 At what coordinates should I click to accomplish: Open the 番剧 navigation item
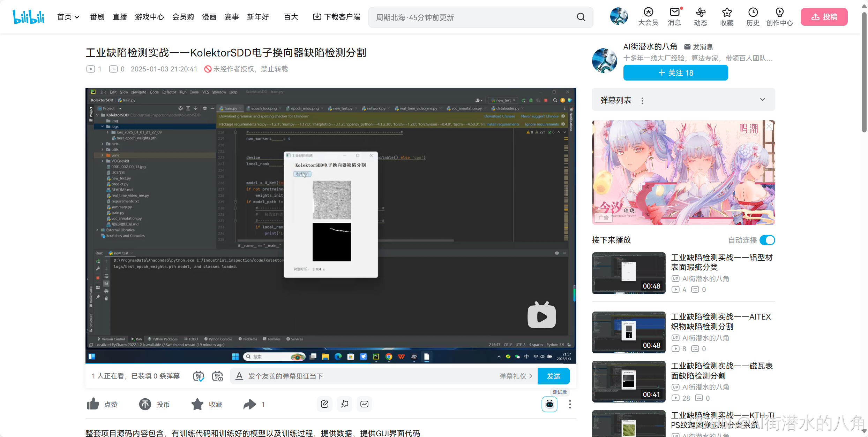coord(97,17)
